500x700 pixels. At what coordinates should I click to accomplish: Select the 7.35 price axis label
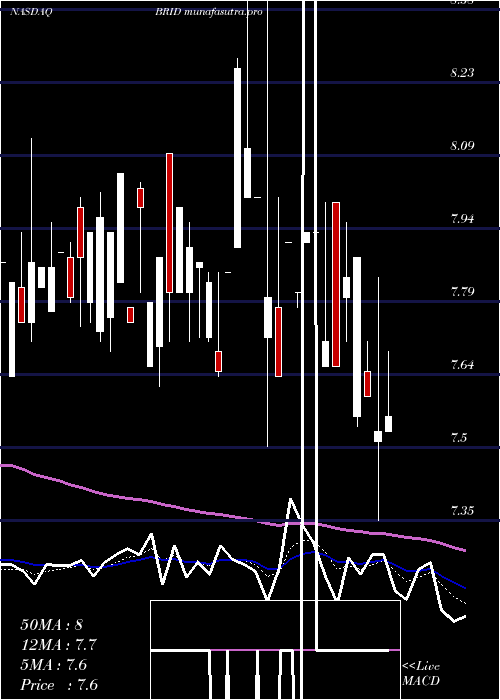click(x=462, y=511)
